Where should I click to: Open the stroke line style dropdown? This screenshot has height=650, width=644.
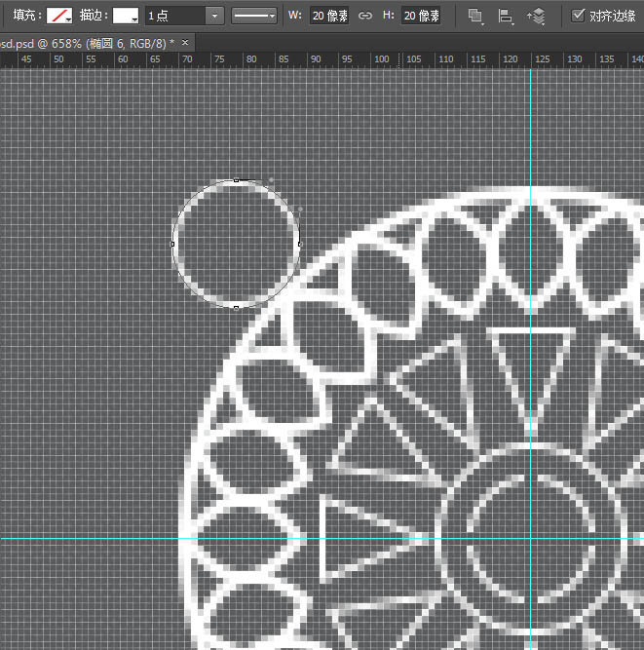253,16
